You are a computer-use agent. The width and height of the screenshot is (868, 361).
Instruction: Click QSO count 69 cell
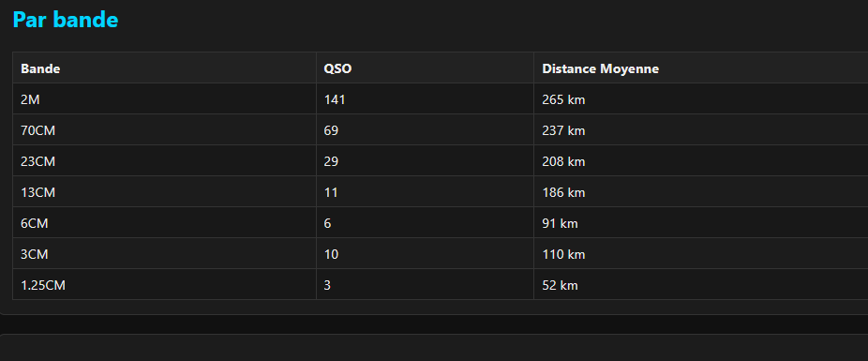point(426,130)
